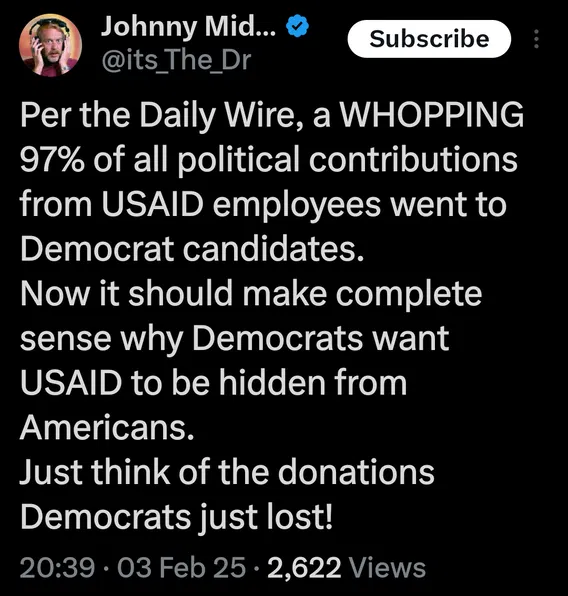
Task: Click 'from USAID employees went to' line
Action: click(263, 205)
